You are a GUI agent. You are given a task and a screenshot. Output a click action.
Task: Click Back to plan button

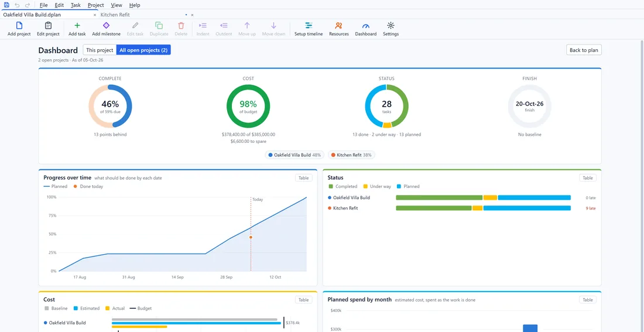click(x=584, y=50)
